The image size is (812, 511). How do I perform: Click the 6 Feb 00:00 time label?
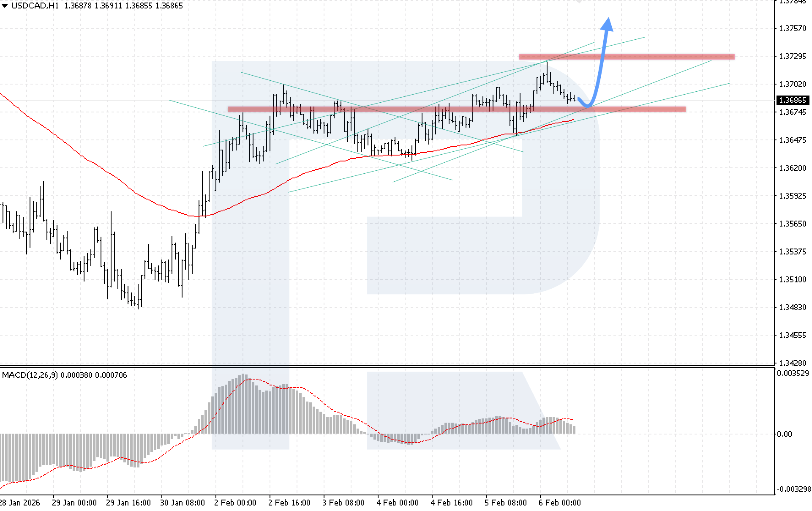559,503
